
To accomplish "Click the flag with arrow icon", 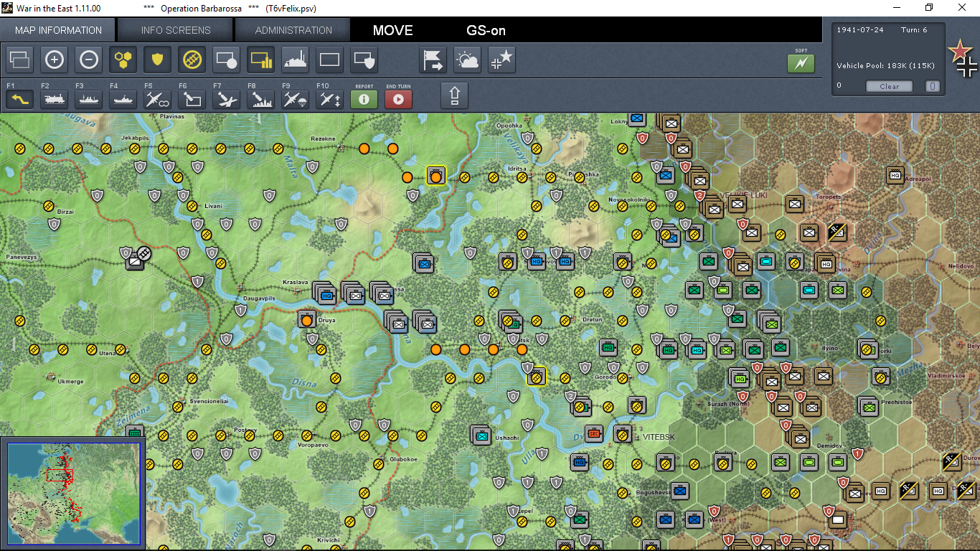I will click(x=433, y=60).
